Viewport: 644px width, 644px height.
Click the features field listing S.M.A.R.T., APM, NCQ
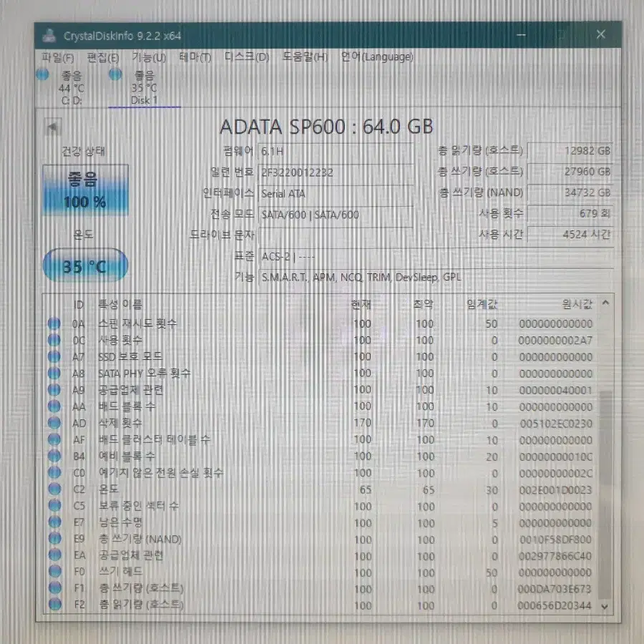click(x=436, y=278)
